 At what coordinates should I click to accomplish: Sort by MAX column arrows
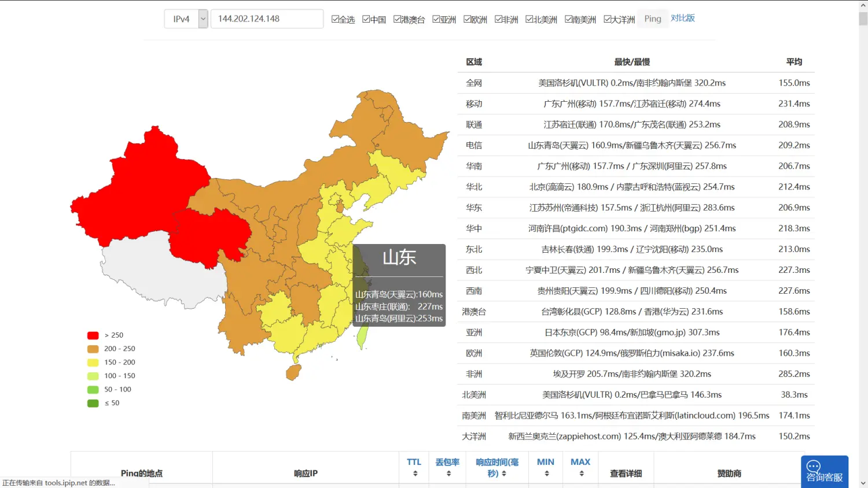[x=580, y=474]
